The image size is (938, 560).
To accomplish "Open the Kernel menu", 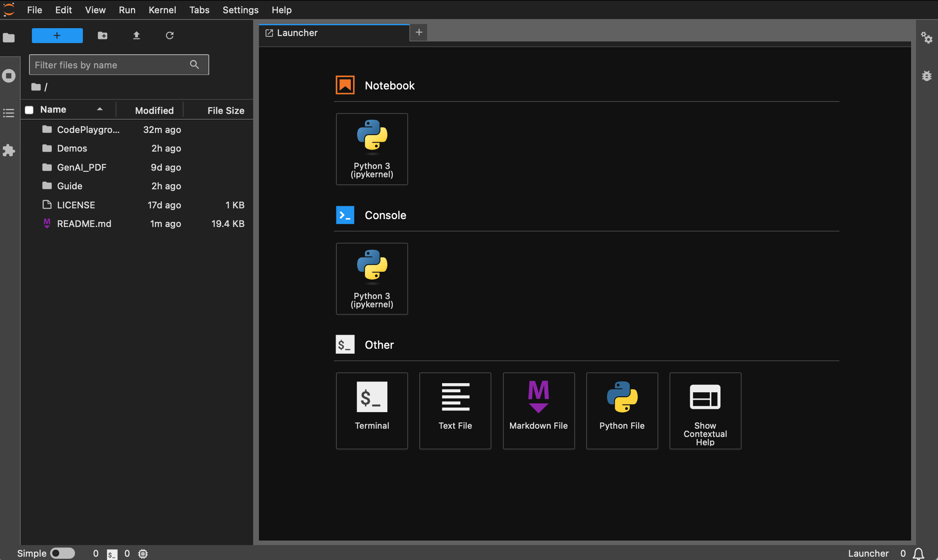I will [162, 10].
